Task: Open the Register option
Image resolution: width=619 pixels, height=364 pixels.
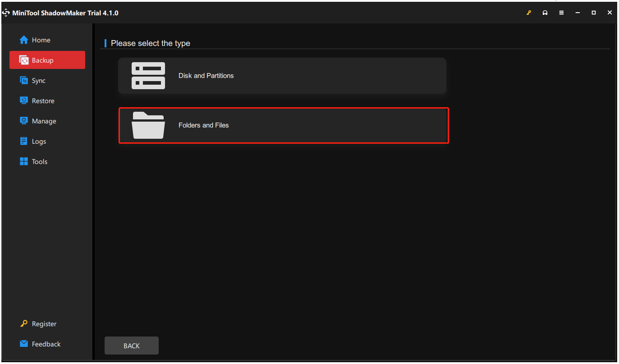Action: (x=44, y=323)
